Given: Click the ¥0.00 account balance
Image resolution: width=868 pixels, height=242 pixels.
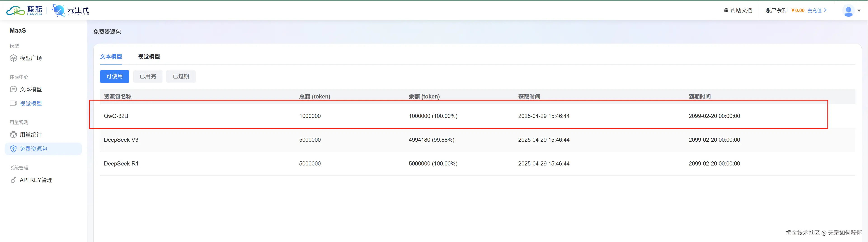Looking at the screenshot, I should [797, 10].
